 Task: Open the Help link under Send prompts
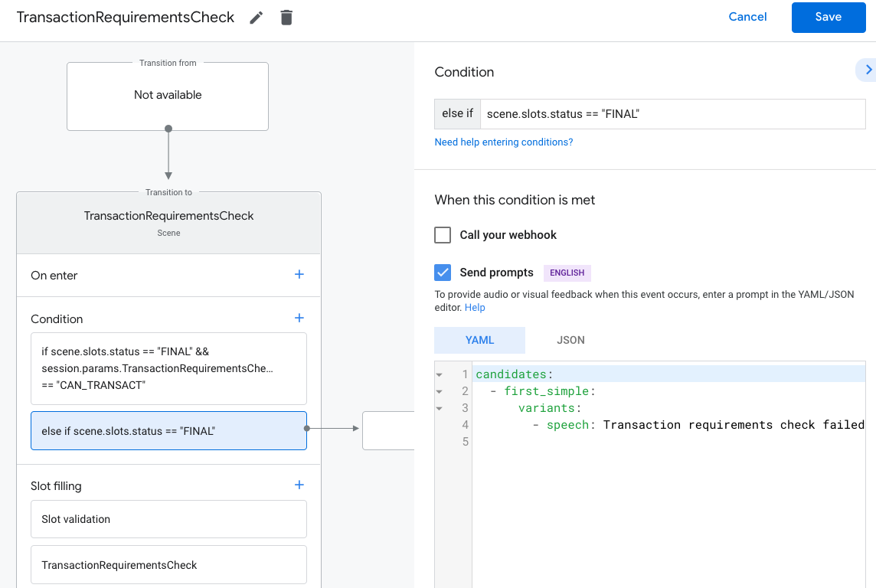(475, 308)
